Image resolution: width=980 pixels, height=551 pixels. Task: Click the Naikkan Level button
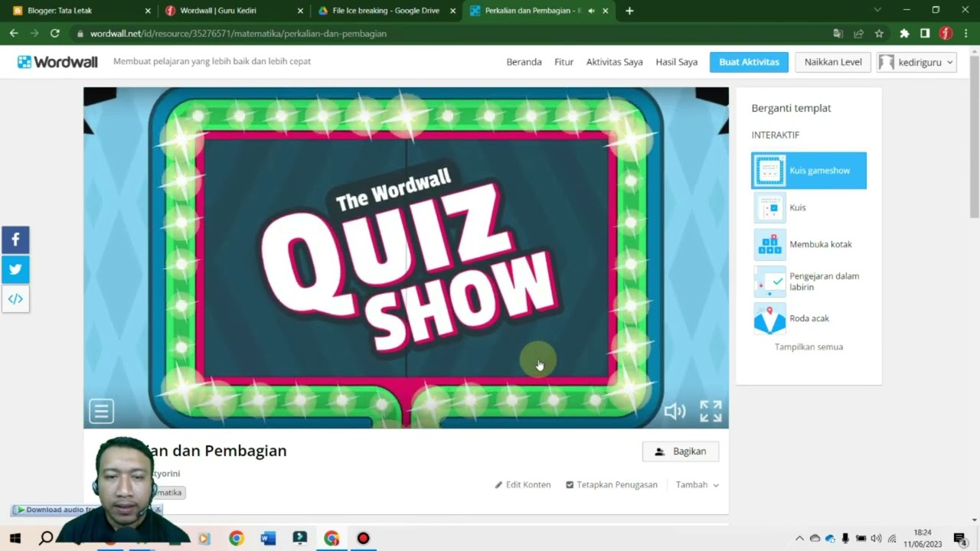[833, 62]
